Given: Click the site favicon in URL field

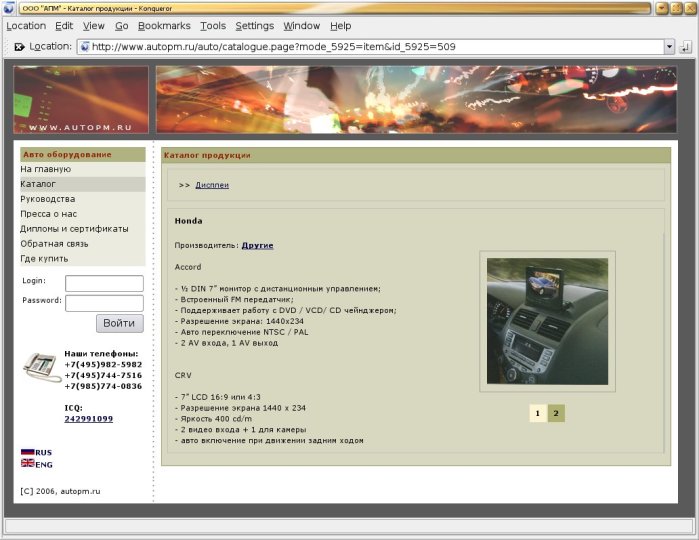Looking at the screenshot, I should pos(85,46).
